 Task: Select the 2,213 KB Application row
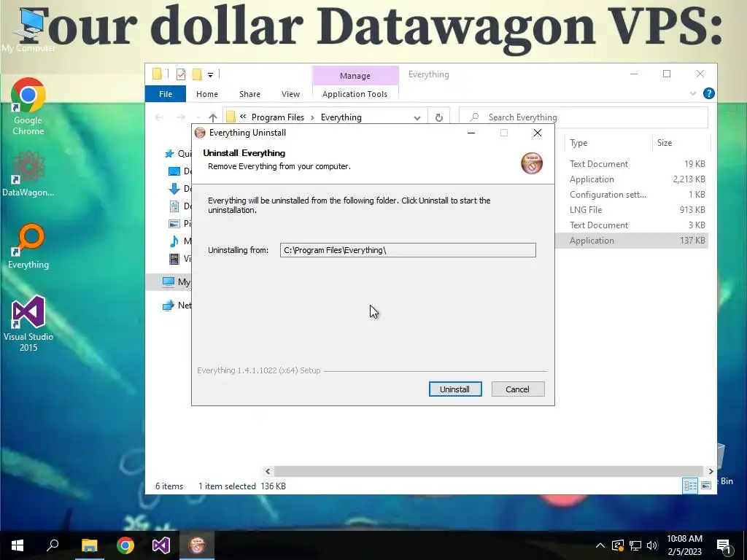pyautogui.click(x=631, y=179)
